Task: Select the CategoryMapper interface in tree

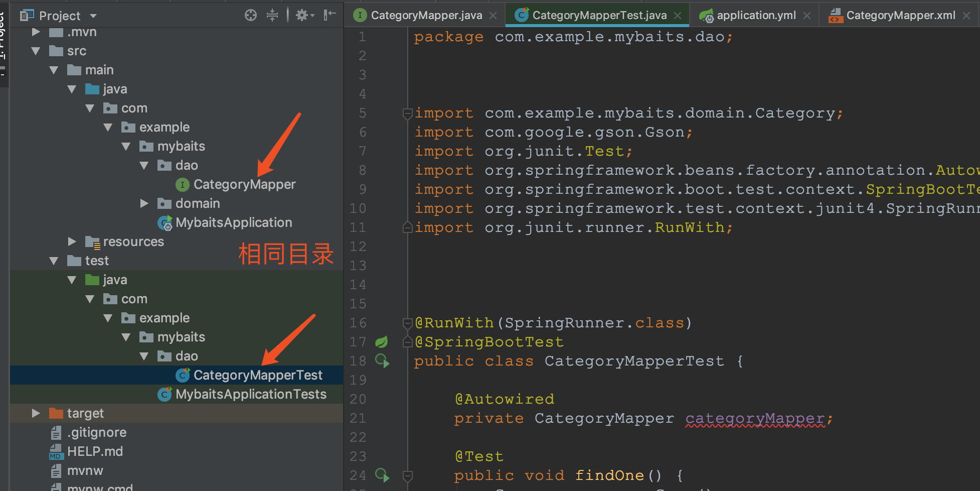Action: click(x=244, y=185)
